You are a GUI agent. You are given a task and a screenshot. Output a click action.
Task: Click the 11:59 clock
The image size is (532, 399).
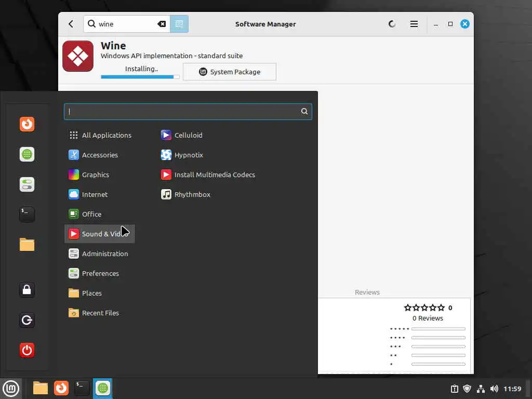tap(512, 389)
